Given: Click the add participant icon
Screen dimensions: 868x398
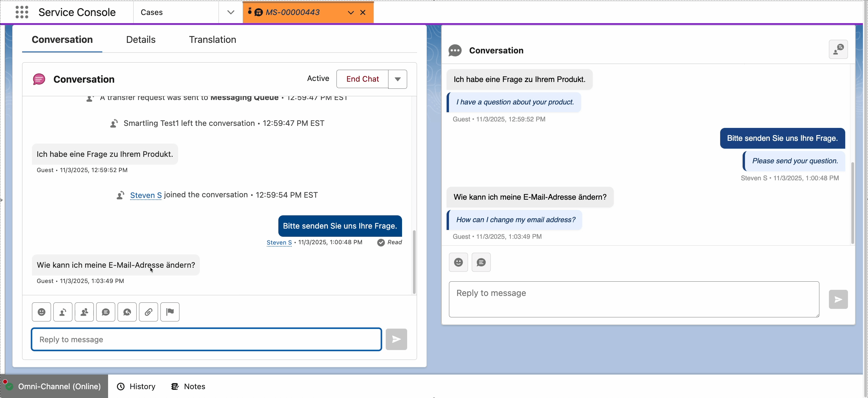Looking at the screenshot, I should click(x=84, y=312).
